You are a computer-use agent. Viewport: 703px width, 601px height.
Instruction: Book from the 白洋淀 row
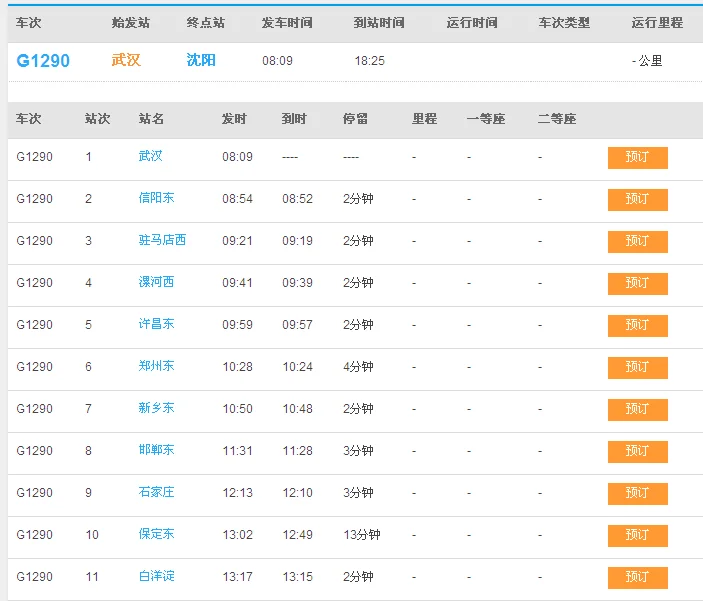point(637,577)
